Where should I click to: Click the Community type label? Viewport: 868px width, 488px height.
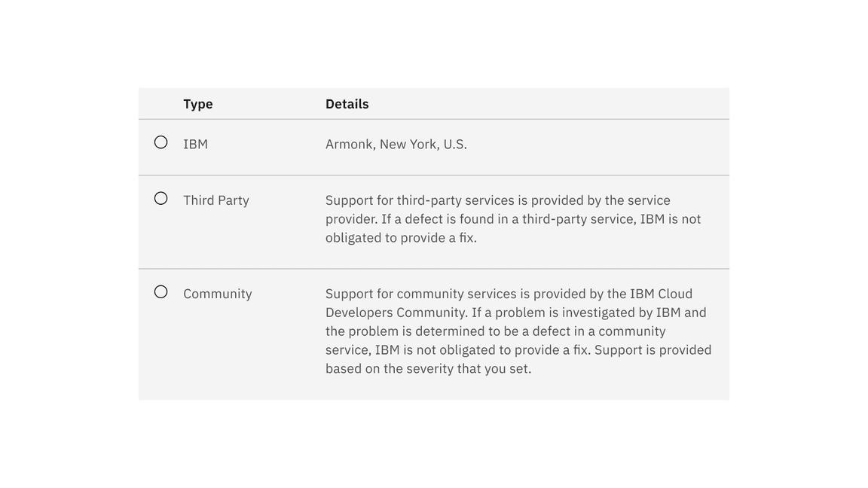pos(218,294)
